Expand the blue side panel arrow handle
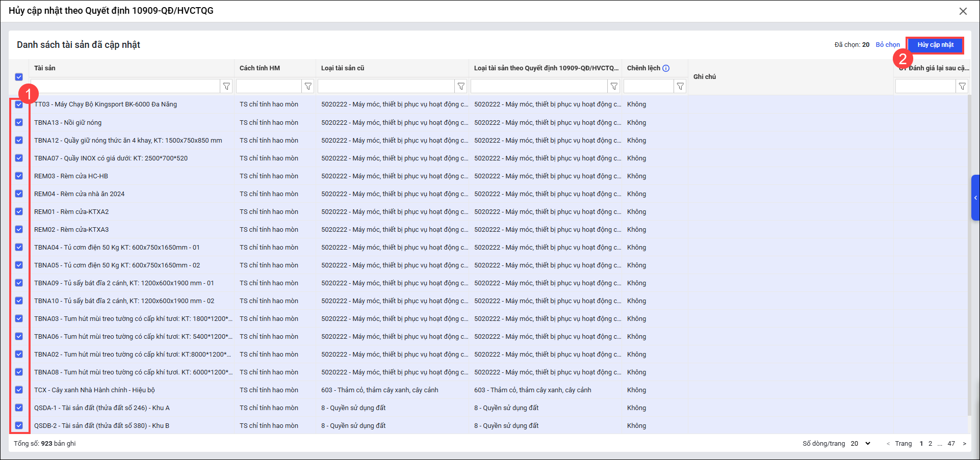 pos(975,198)
